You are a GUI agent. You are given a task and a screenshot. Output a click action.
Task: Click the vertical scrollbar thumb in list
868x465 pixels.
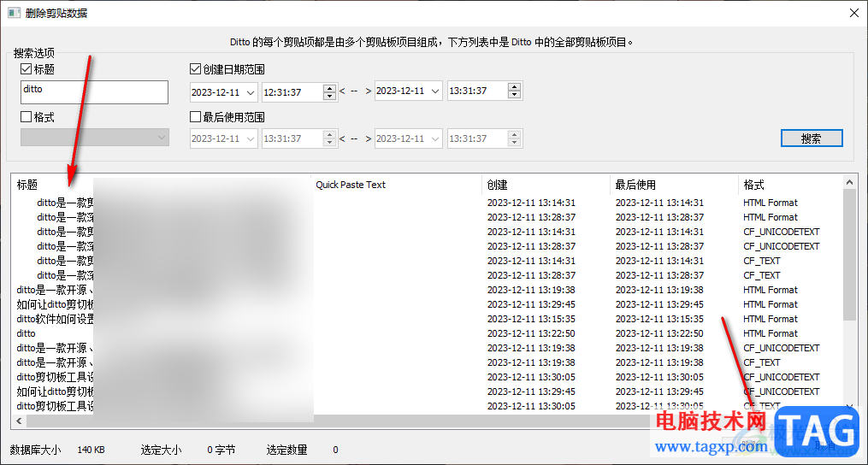[x=849, y=255]
